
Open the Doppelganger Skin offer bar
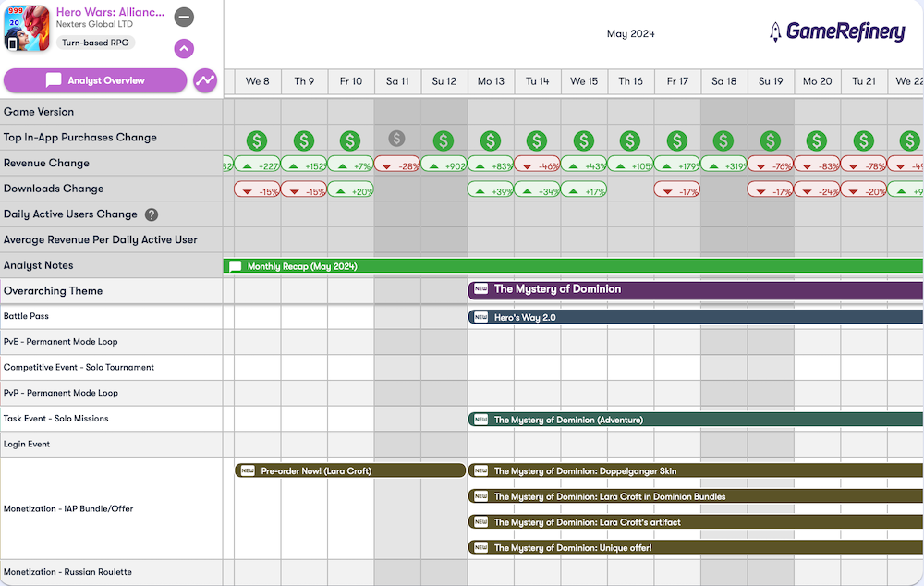click(696, 470)
